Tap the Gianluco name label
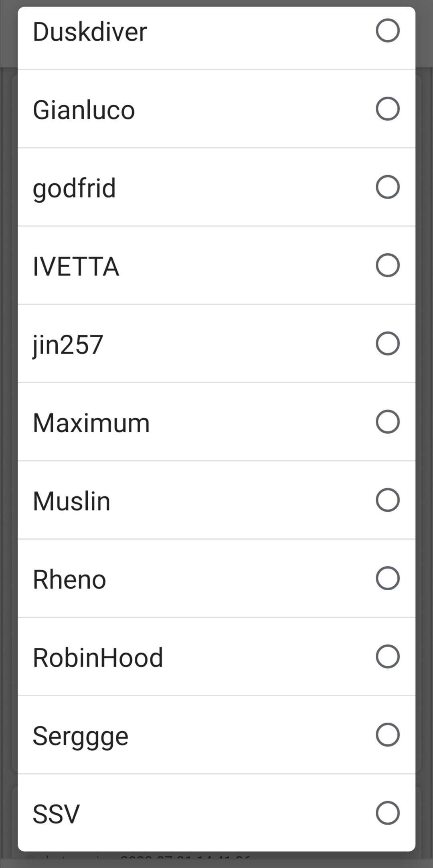Image resolution: width=433 pixels, height=868 pixels. coord(84,110)
